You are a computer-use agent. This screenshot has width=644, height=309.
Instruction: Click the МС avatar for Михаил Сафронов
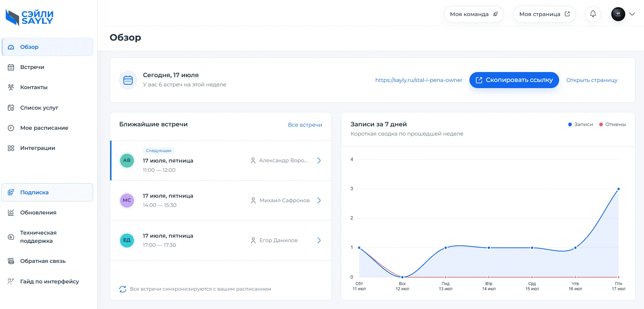tap(127, 200)
